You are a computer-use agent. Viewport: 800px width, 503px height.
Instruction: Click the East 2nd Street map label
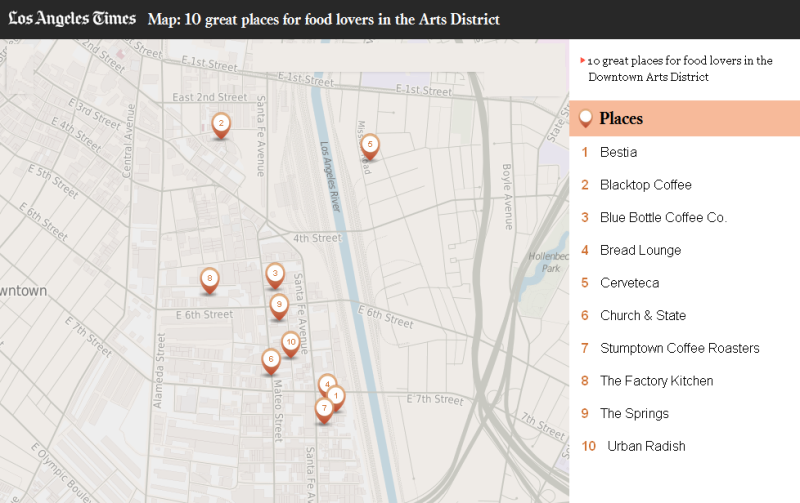[x=210, y=97]
